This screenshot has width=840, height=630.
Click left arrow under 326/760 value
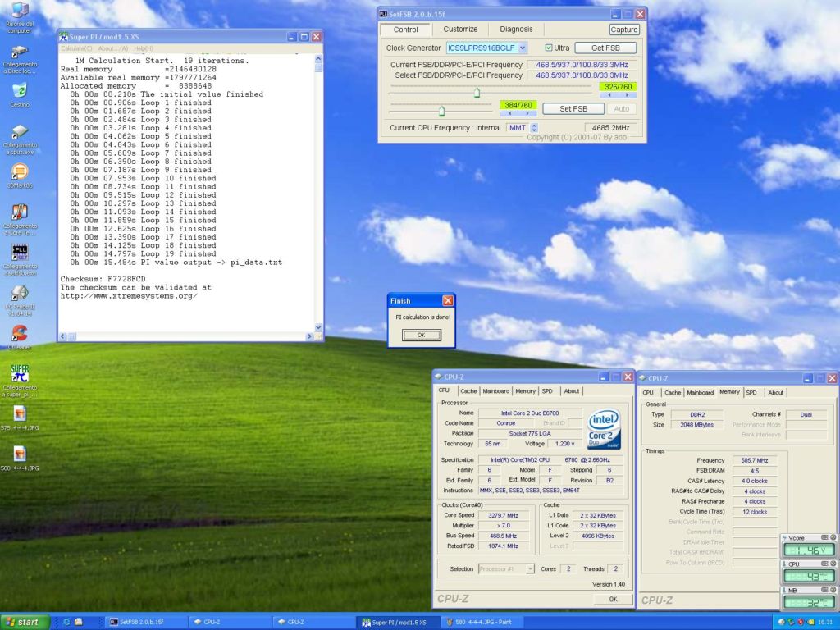(609, 95)
